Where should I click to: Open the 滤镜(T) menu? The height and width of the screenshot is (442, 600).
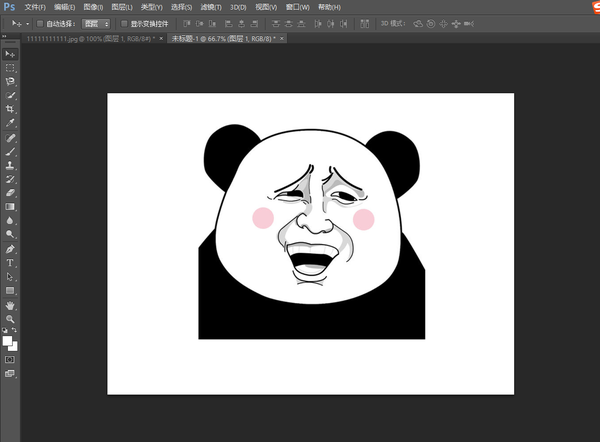click(x=211, y=7)
